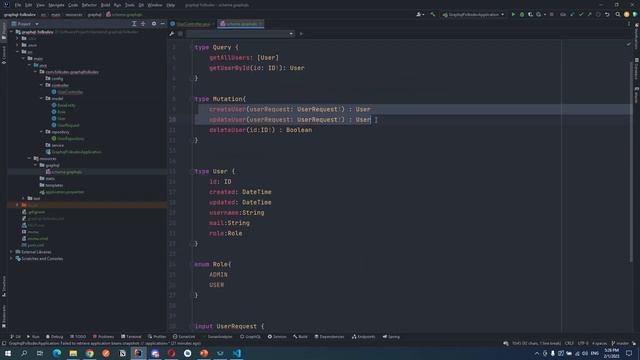Toggle the Endpoints tool window
This screenshot has height=360, width=640.
tap(363, 337)
